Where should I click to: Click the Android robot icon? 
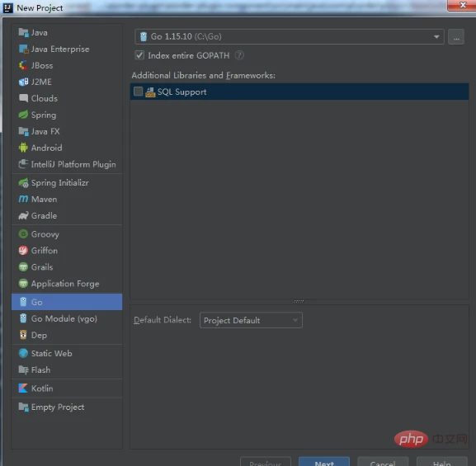23,148
